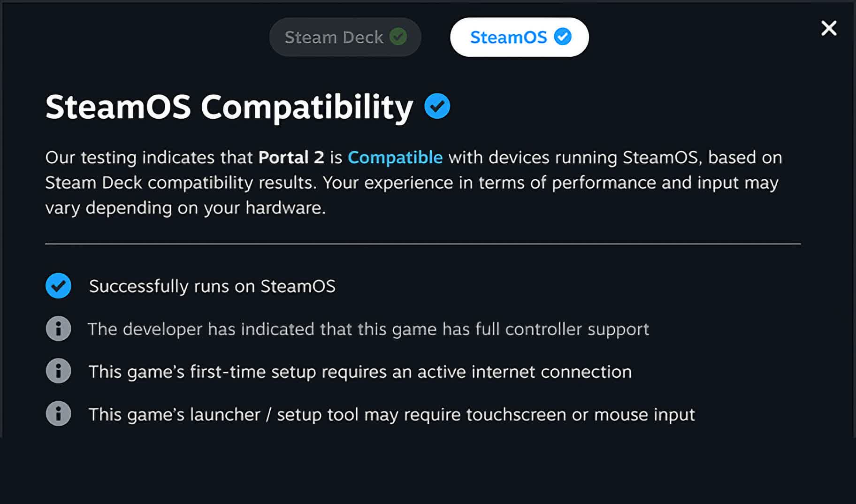Click the launcher touchscreen or mouse input text
The image size is (856, 504).
391,414
